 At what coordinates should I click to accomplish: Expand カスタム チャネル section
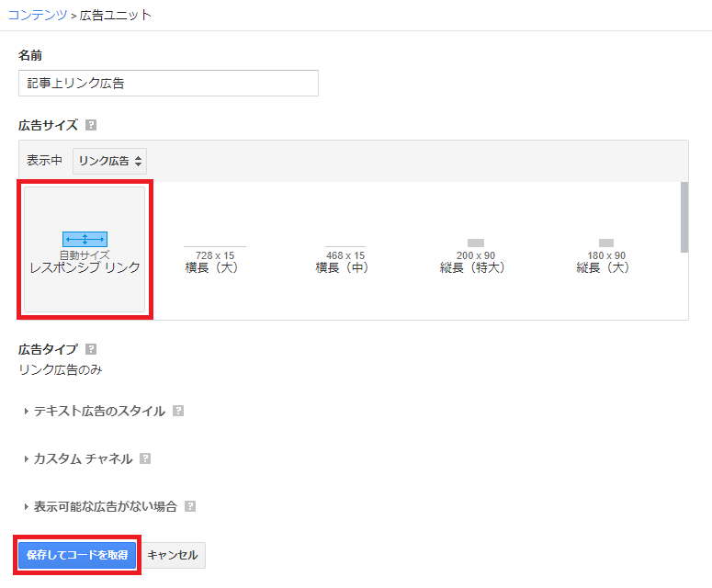tap(79, 458)
